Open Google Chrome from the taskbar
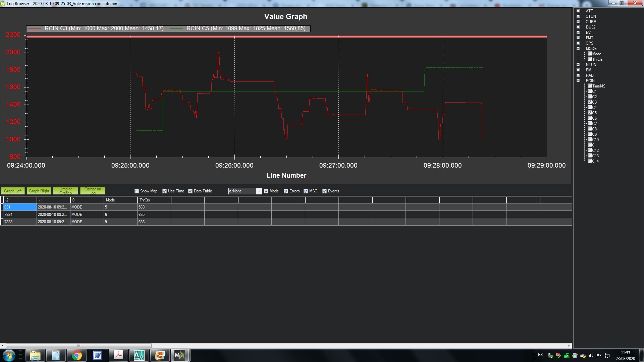The image size is (644, 362). 76,355
